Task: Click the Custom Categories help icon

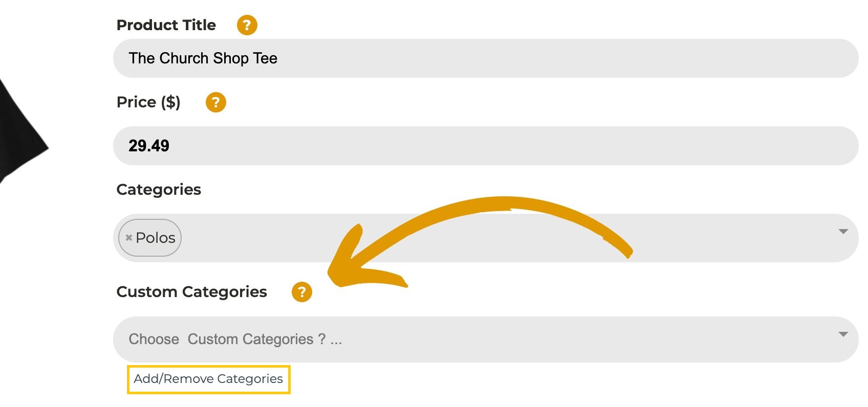Action: [x=301, y=292]
